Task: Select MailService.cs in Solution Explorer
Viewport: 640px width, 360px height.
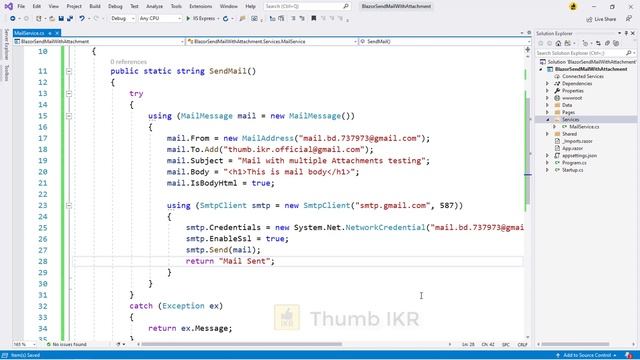Action: click(584, 127)
